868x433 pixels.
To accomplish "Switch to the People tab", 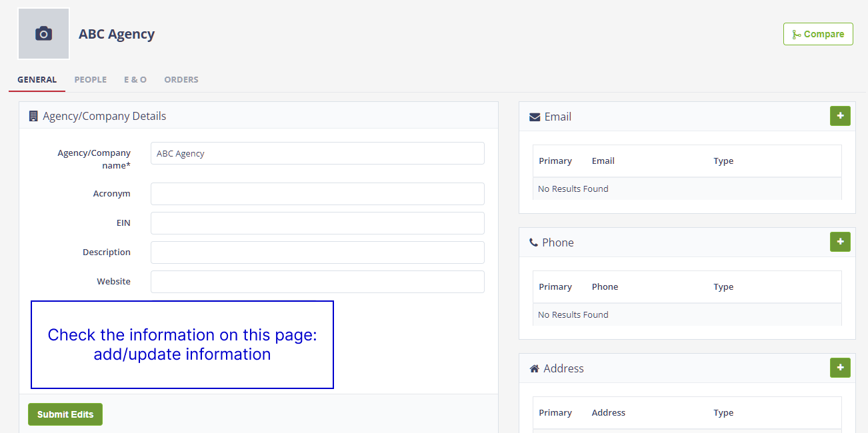I will [91, 79].
